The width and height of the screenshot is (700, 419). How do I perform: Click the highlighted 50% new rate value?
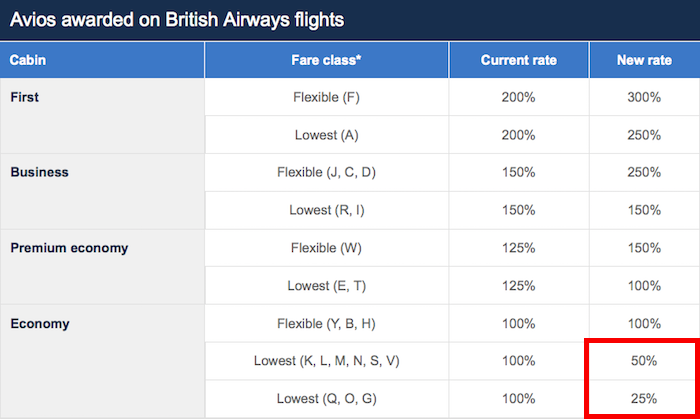(x=644, y=361)
